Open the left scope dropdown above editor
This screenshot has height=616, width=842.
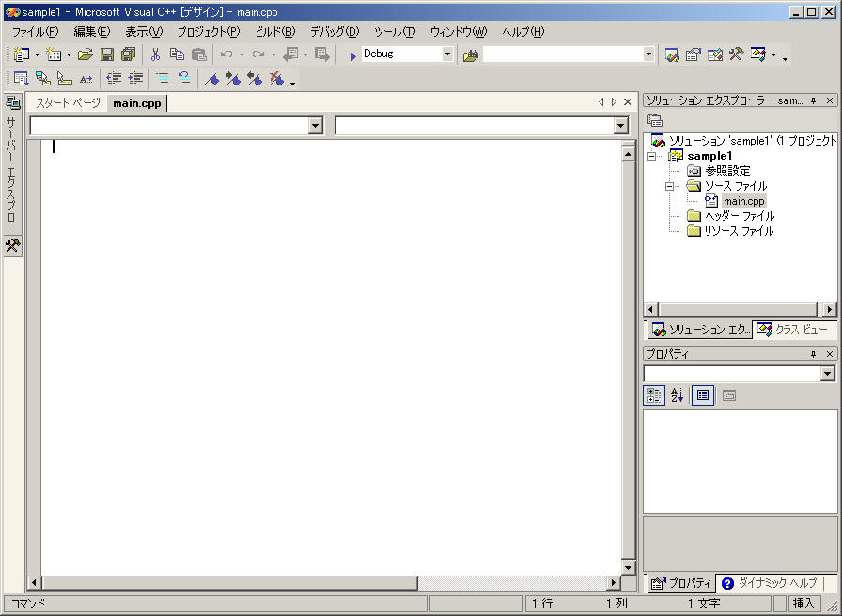pyautogui.click(x=316, y=126)
